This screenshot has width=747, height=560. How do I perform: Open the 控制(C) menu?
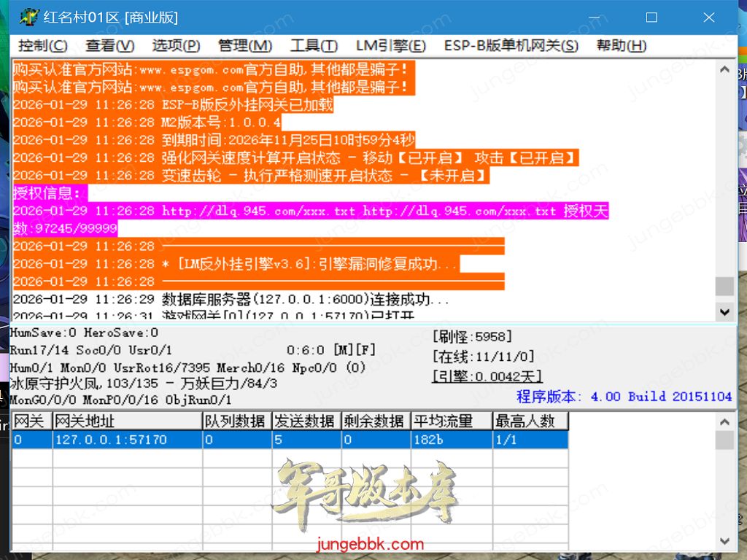pyautogui.click(x=43, y=46)
